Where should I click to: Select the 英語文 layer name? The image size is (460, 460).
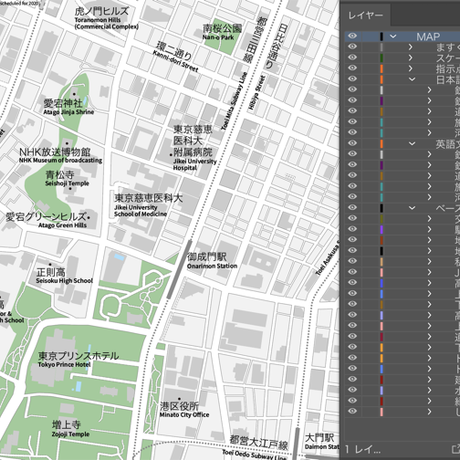coord(448,144)
